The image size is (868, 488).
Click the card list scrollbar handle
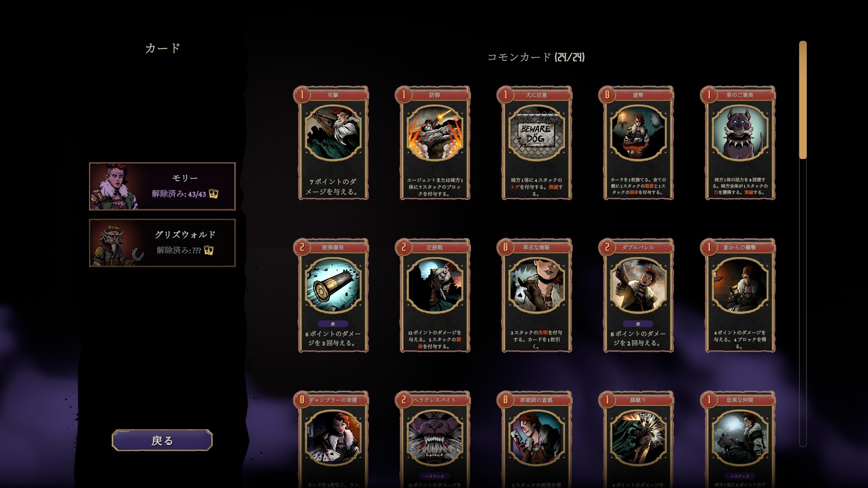803,100
